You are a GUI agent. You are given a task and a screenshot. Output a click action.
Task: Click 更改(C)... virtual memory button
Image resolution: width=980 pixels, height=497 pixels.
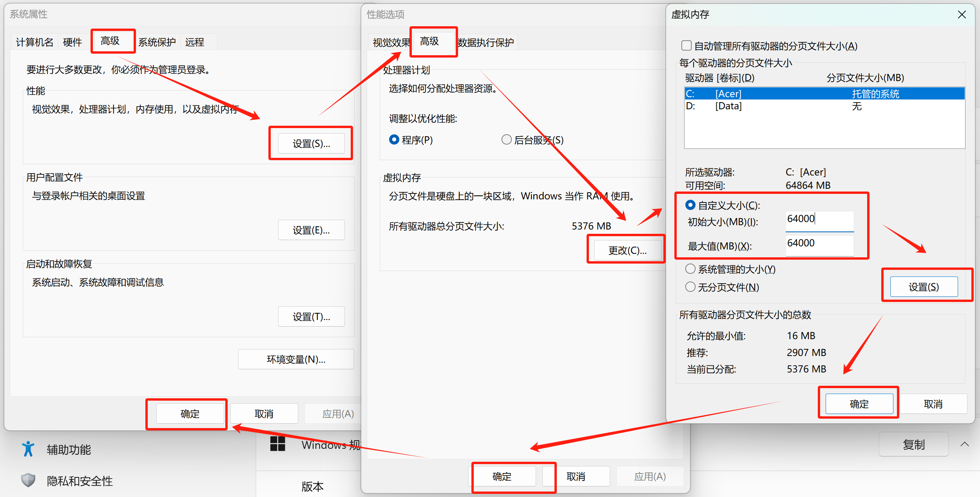(627, 251)
